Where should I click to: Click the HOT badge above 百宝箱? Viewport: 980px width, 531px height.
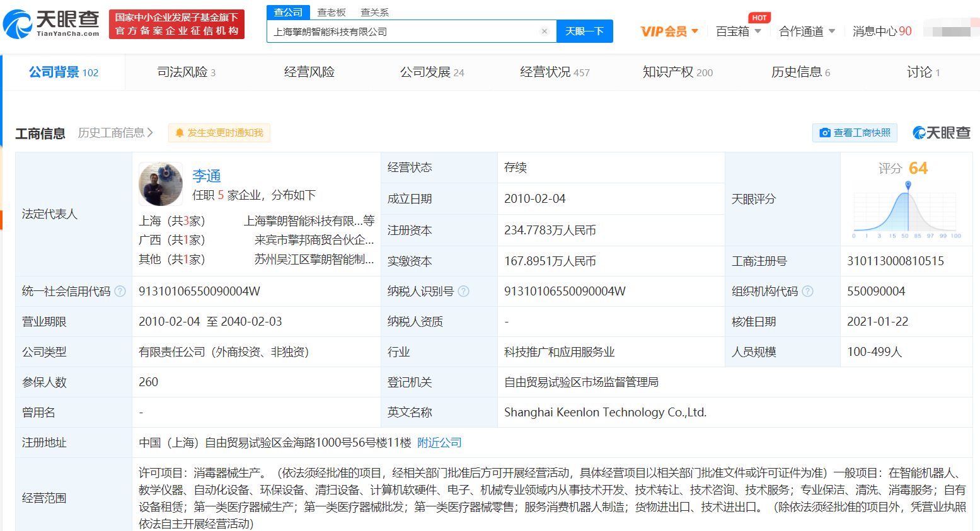[759, 18]
